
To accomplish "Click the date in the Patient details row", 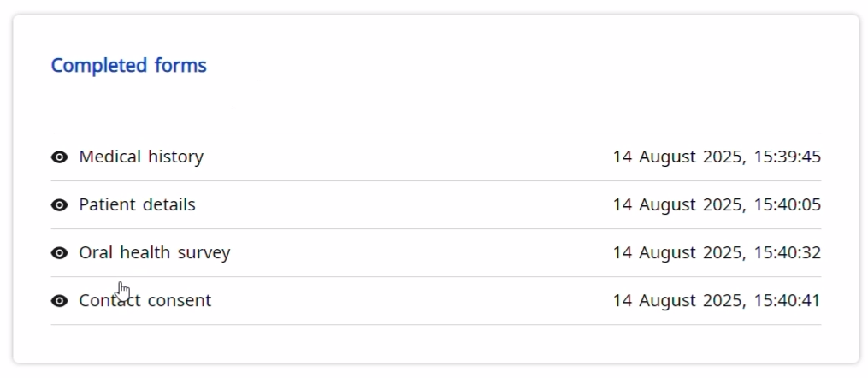I will tap(679, 205).
